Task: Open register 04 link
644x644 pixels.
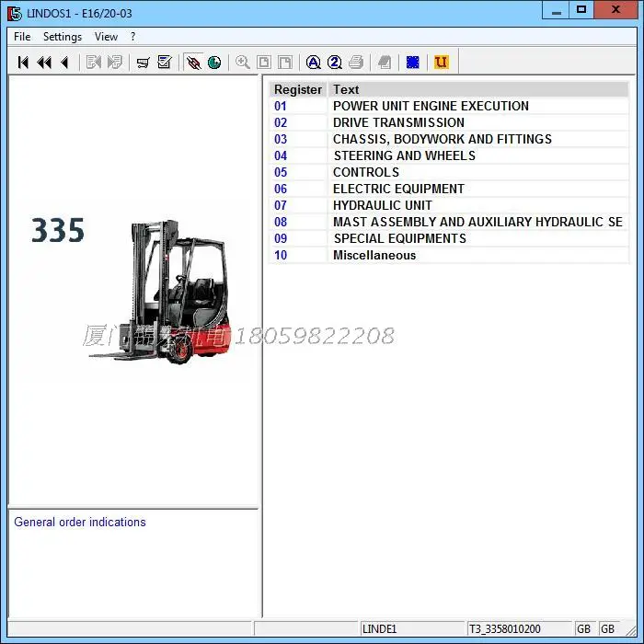Action: [x=281, y=155]
